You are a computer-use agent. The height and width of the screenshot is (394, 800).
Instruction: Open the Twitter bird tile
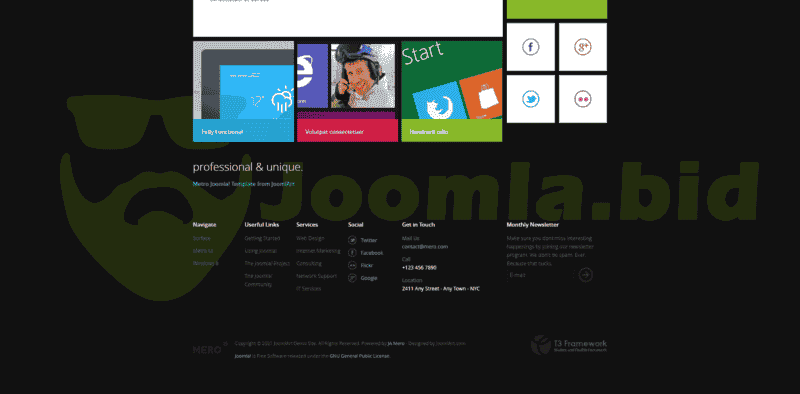(531, 99)
